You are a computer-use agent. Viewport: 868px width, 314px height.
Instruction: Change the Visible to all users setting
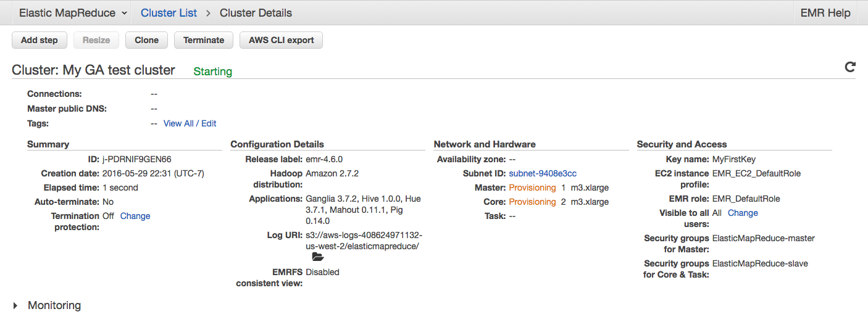[x=743, y=213]
